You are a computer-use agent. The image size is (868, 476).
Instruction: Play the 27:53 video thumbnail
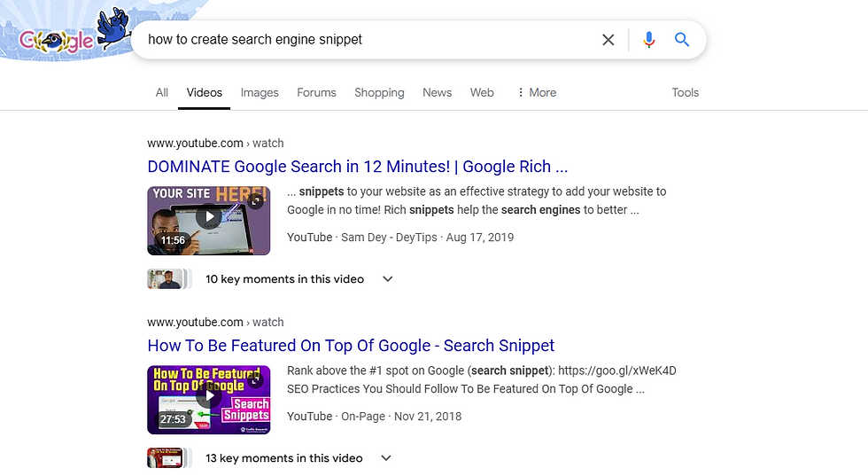[x=209, y=400]
